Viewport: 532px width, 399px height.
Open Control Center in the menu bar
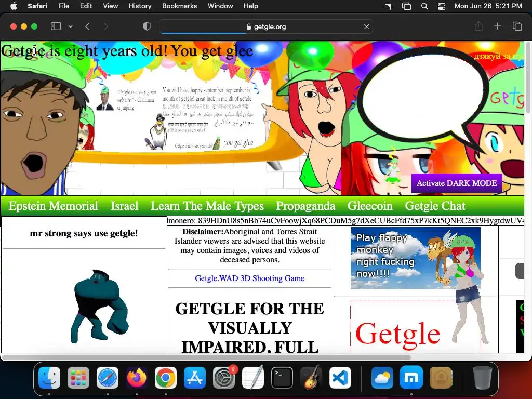coord(442,6)
